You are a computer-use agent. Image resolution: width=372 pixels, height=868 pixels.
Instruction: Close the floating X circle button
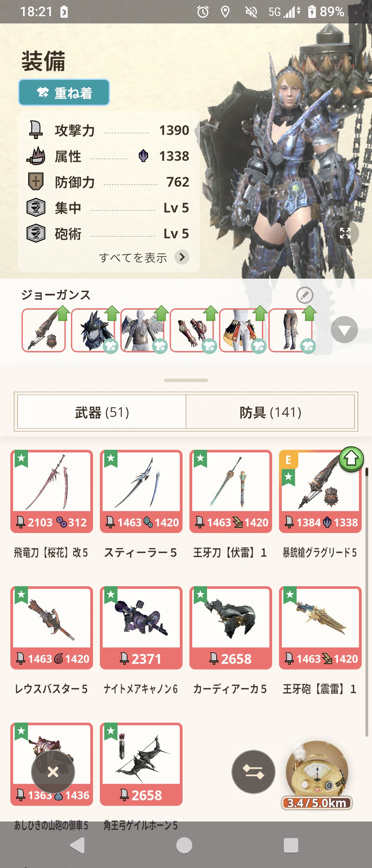pyautogui.click(x=53, y=772)
